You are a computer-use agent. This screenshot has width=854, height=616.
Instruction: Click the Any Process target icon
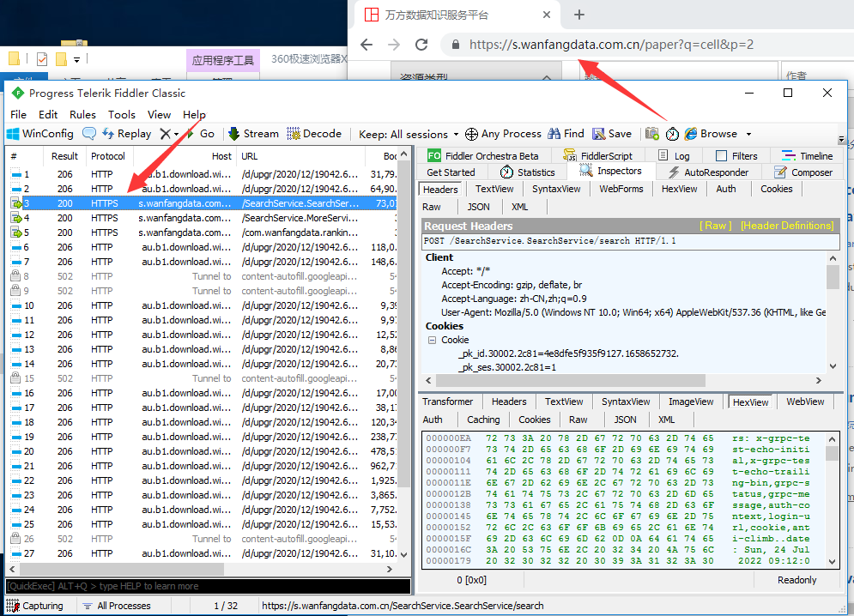click(472, 134)
